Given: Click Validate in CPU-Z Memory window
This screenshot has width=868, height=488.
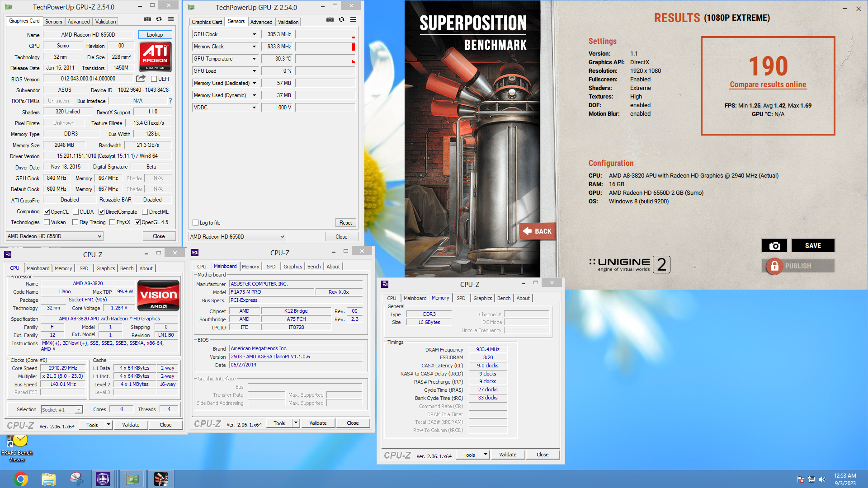Looking at the screenshot, I should 508,455.
